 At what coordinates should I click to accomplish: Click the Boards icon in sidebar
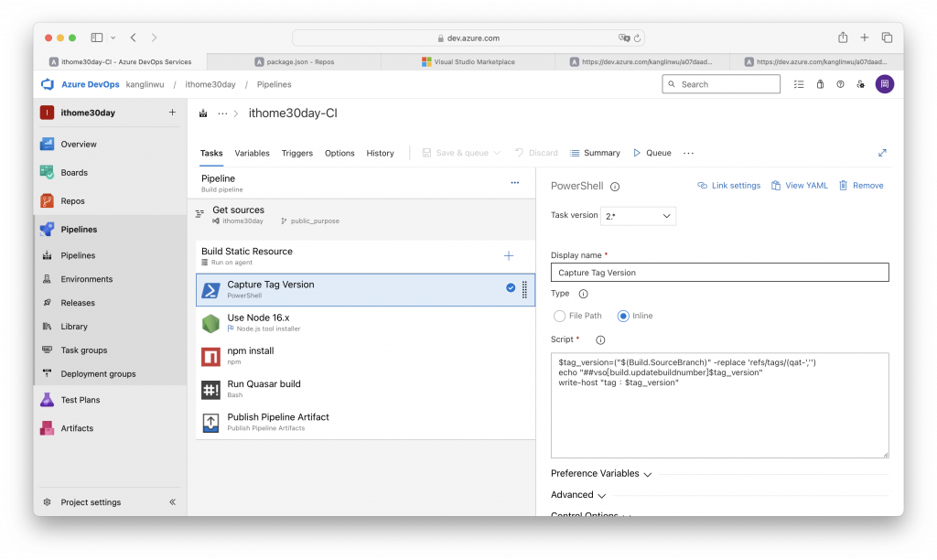click(48, 172)
